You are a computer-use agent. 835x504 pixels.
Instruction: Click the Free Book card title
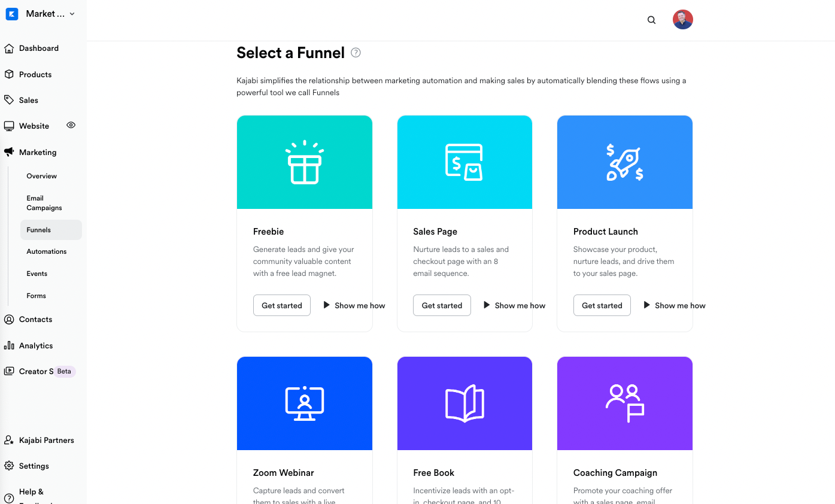(434, 473)
